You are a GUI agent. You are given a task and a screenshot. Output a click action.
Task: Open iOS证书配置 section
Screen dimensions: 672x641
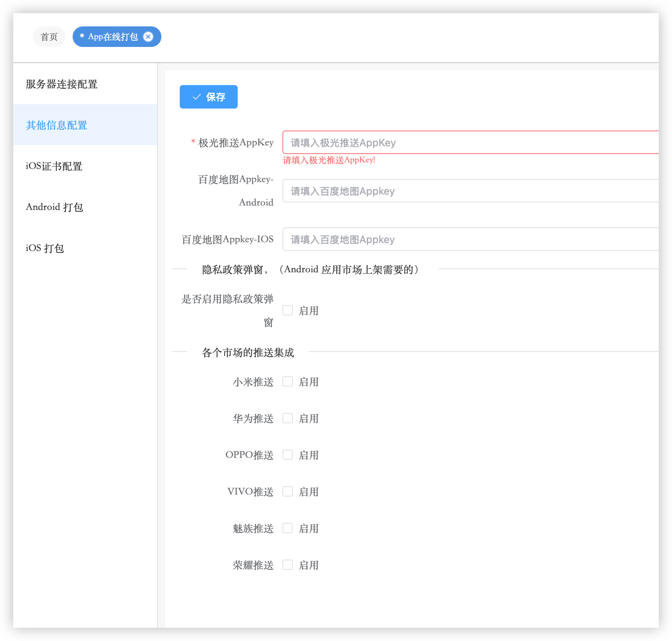pos(54,166)
